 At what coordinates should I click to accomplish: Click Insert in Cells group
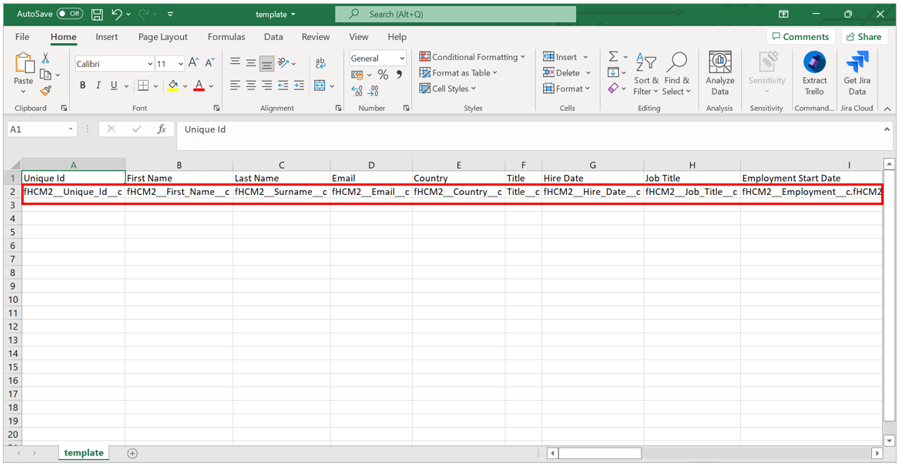tap(566, 56)
